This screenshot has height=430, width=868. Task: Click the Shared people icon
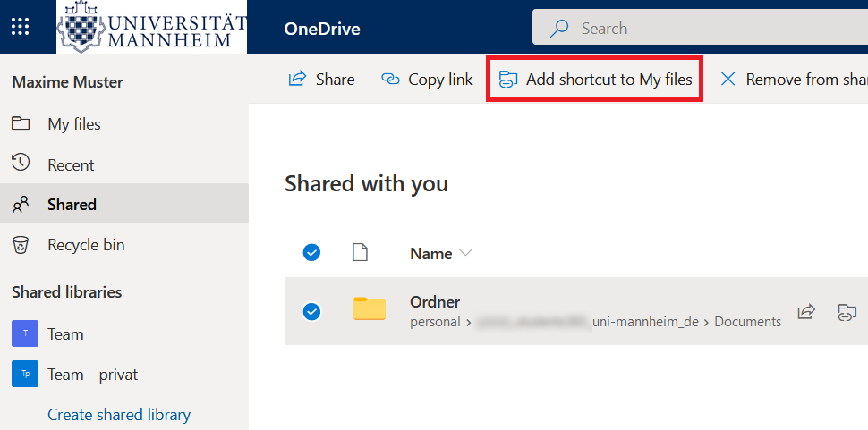point(21,205)
